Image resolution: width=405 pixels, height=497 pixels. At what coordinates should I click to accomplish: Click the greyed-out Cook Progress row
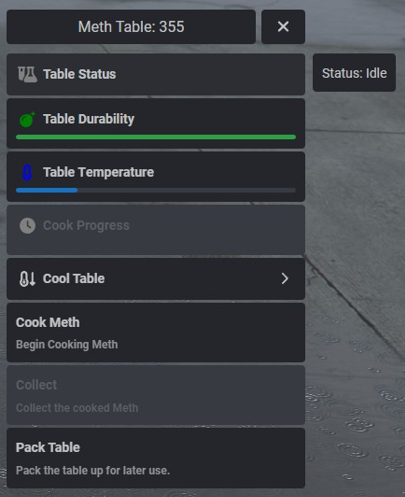pyautogui.click(x=156, y=230)
